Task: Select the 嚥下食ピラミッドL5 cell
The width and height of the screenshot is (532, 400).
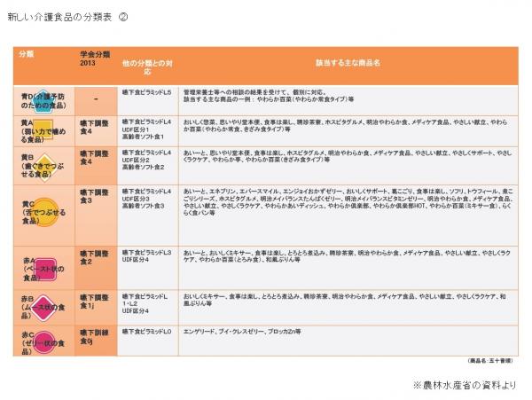Action: pos(147,91)
